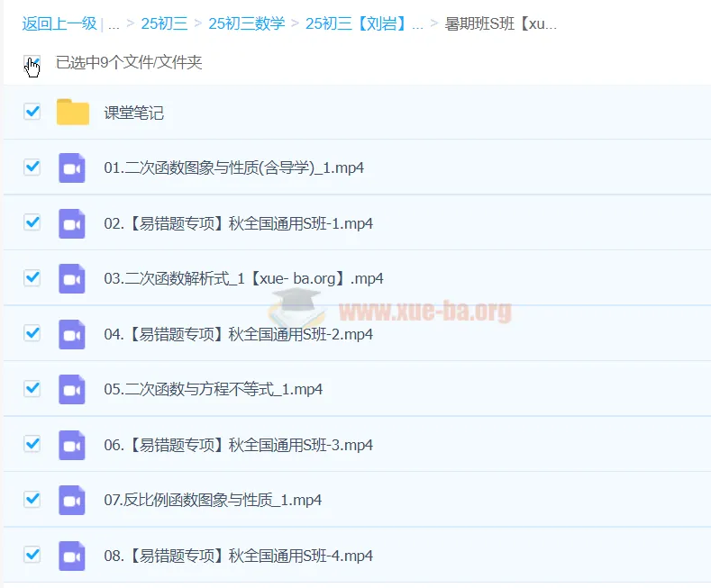
Task: Click video icon for 03.二次函数解析式_1
Action: pyautogui.click(x=71, y=279)
